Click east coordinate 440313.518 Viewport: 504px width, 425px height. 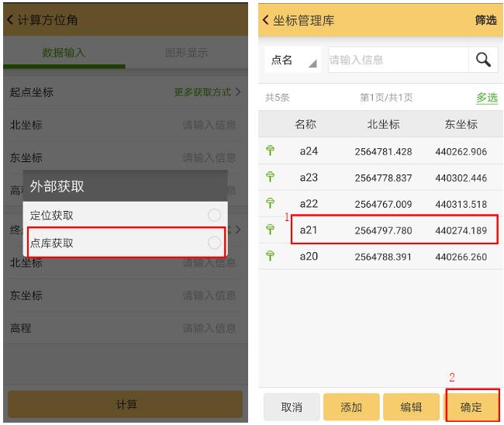(x=461, y=204)
